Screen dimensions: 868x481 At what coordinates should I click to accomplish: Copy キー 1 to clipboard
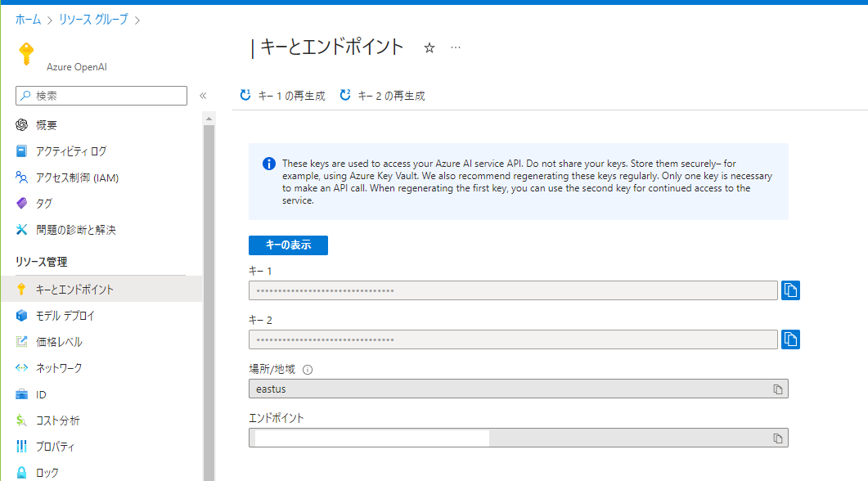pos(790,290)
